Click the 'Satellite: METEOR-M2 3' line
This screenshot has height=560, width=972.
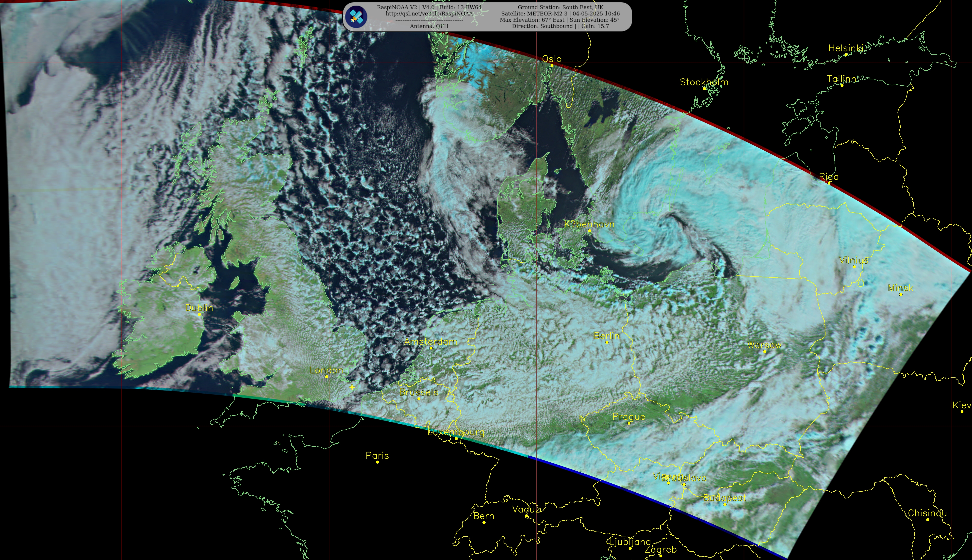pos(560,14)
